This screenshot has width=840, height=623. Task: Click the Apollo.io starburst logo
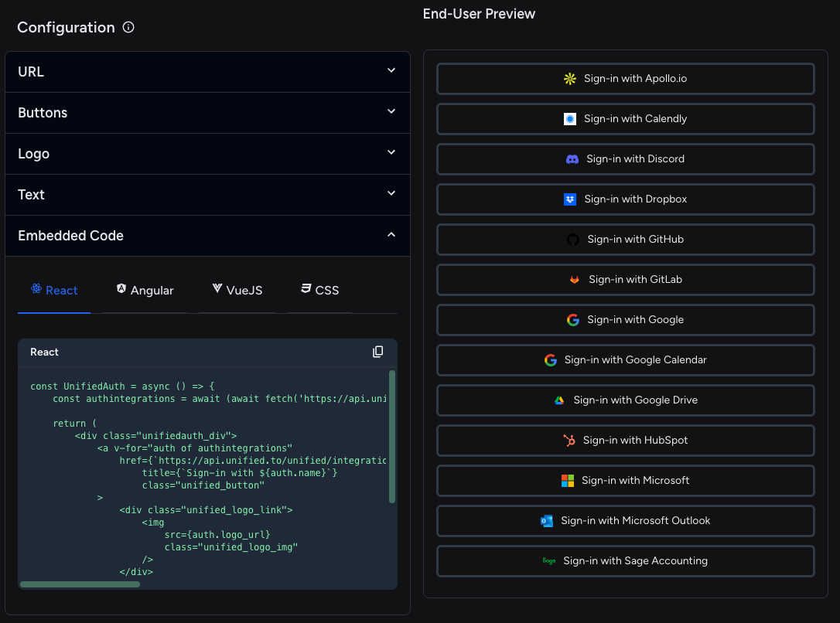click(570, 79)
